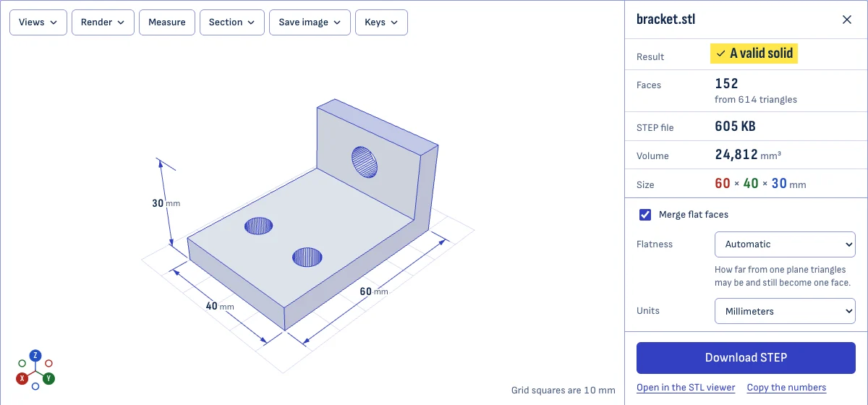Click the bracket.stl file title
The height and width of the screenshot is (405, 868).
point(666,20)
